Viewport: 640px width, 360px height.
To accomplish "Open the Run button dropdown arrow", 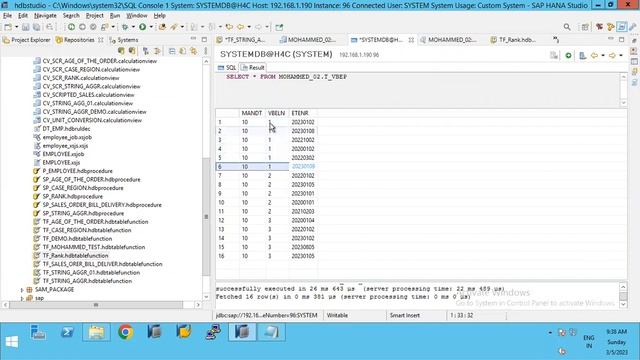I will pos(151,27).
